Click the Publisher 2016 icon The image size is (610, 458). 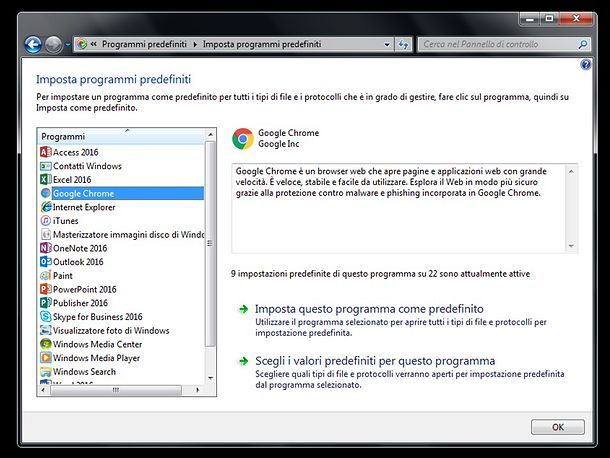click(x=46, y=303)
